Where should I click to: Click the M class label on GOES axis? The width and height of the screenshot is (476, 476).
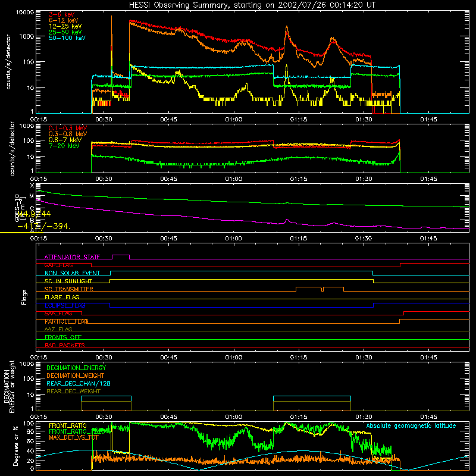tap(32, 196)
